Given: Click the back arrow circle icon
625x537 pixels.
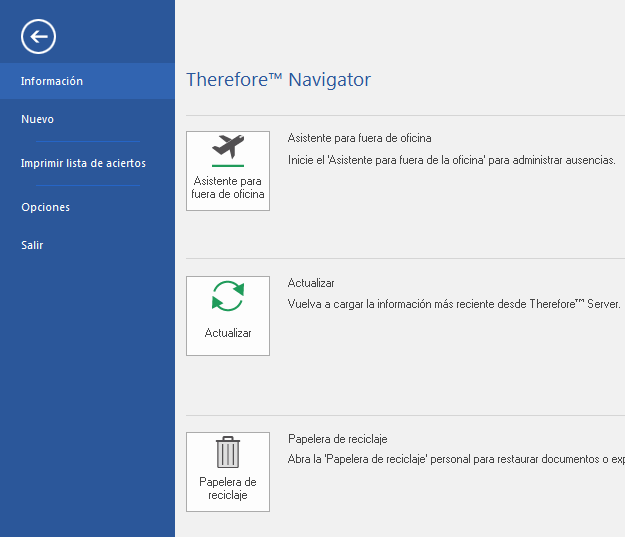Looking at the screenshot, I should click(38, 36).
